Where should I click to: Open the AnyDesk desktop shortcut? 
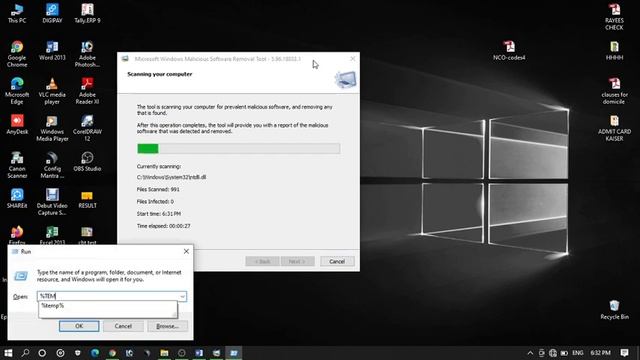(17, 124)
